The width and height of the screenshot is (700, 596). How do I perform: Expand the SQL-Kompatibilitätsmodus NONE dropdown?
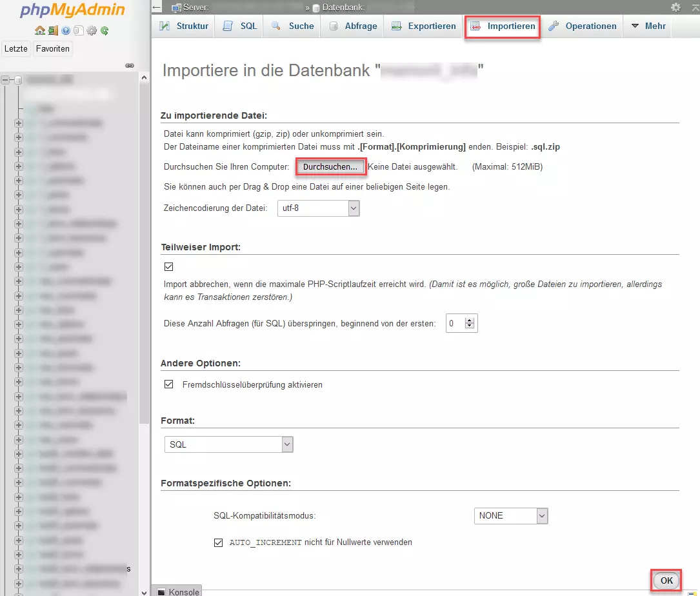point(510,515)
